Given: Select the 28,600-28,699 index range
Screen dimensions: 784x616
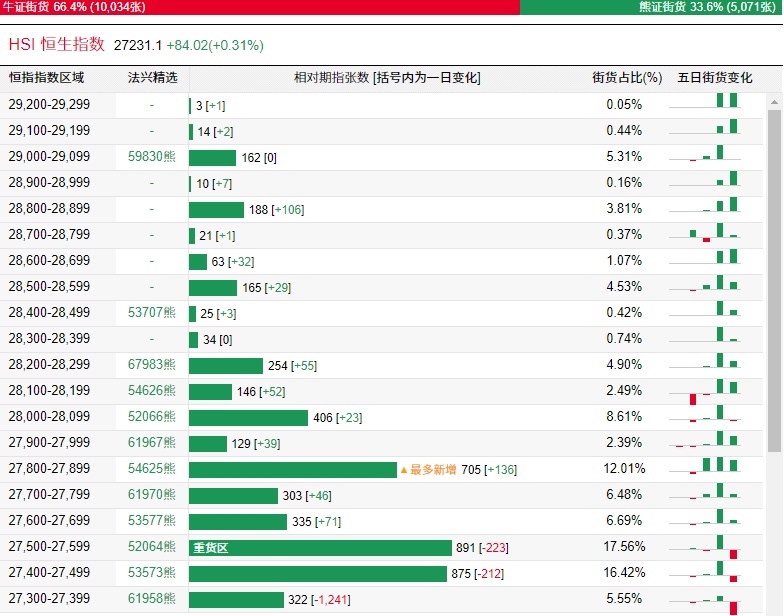Looking at the screenshot, I should 49,260.
